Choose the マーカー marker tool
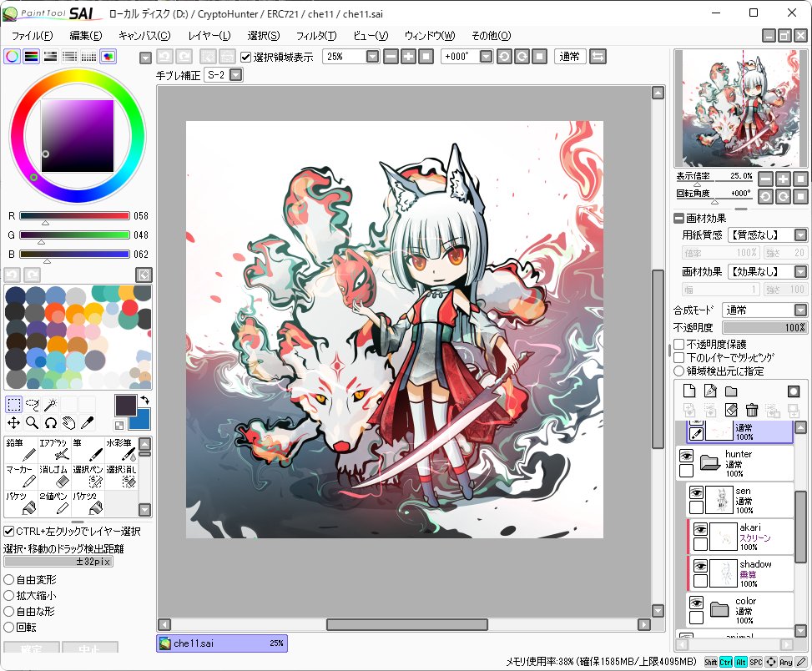 click(21, 477)
